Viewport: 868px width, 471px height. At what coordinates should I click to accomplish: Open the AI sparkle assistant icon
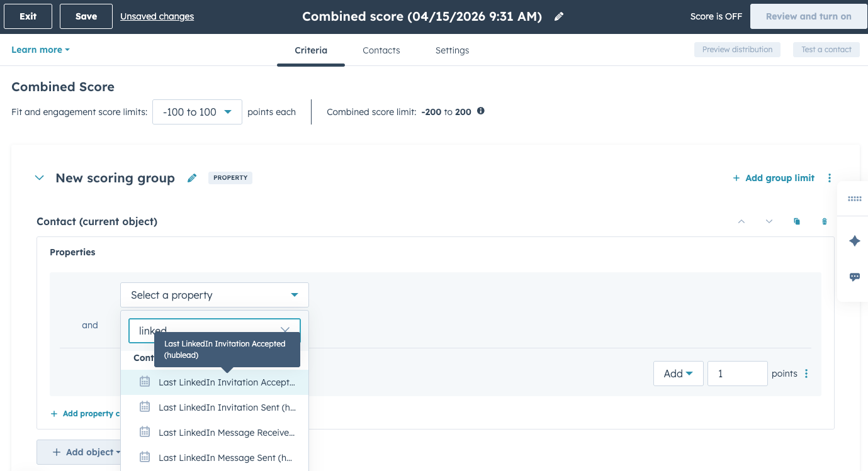click(x=855, y=241)
